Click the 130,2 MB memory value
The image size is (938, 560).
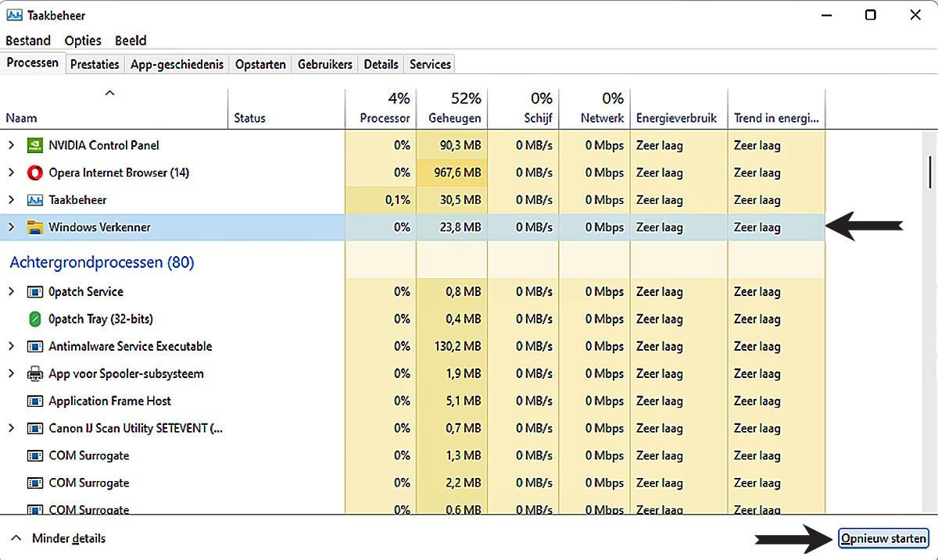coord(457,347)
